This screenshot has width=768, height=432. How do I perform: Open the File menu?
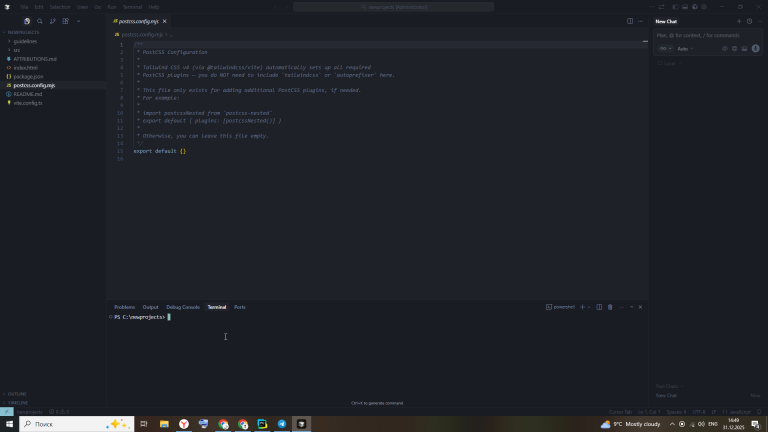pos(24,7)
